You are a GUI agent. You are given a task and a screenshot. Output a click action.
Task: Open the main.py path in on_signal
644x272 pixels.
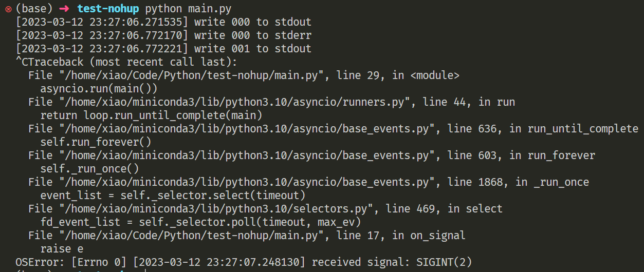(189, 236)
